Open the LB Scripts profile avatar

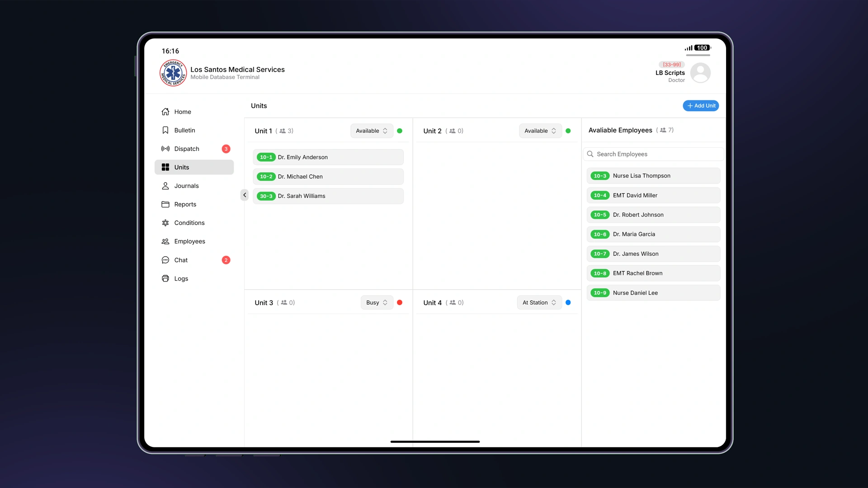[700, 73]
